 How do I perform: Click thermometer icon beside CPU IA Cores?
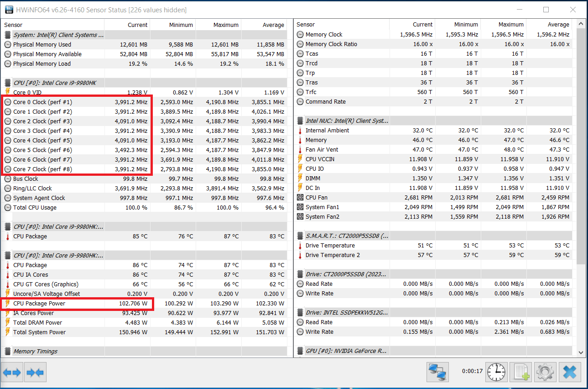[8, 275]
